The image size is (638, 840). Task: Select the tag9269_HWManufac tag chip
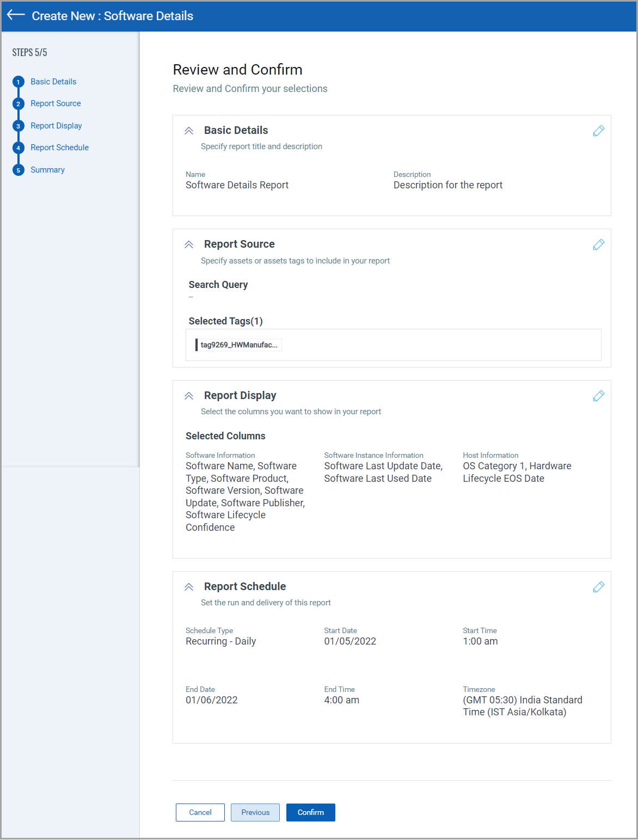238,345
